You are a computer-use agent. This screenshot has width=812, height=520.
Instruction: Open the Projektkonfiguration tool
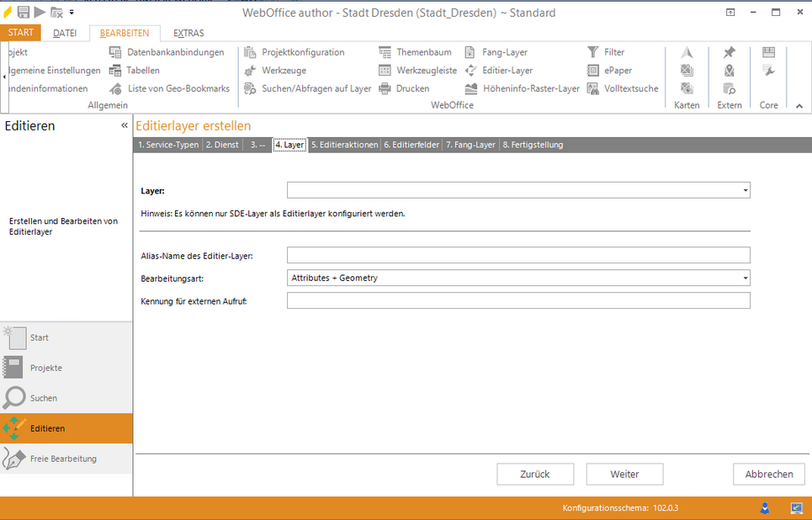tap(302, 52)
